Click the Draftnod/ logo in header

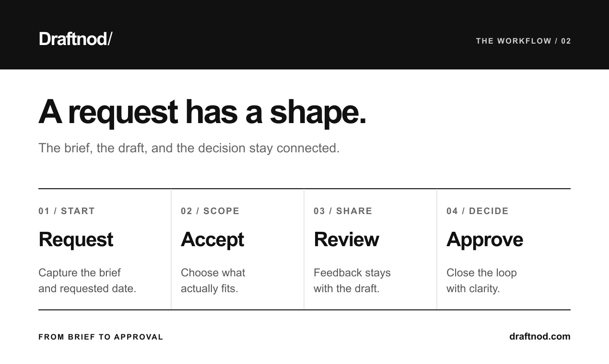(75, 39)
